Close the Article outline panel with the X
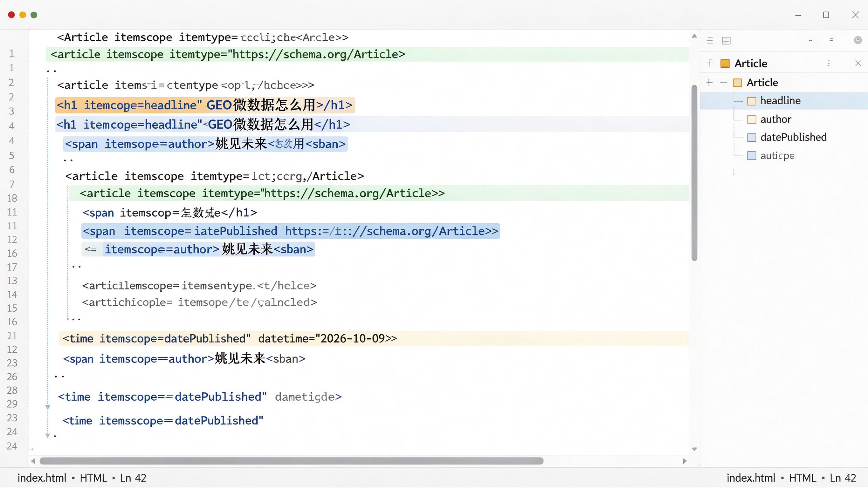Viewport: 868px width, 488px height. [x=858, y=63]
